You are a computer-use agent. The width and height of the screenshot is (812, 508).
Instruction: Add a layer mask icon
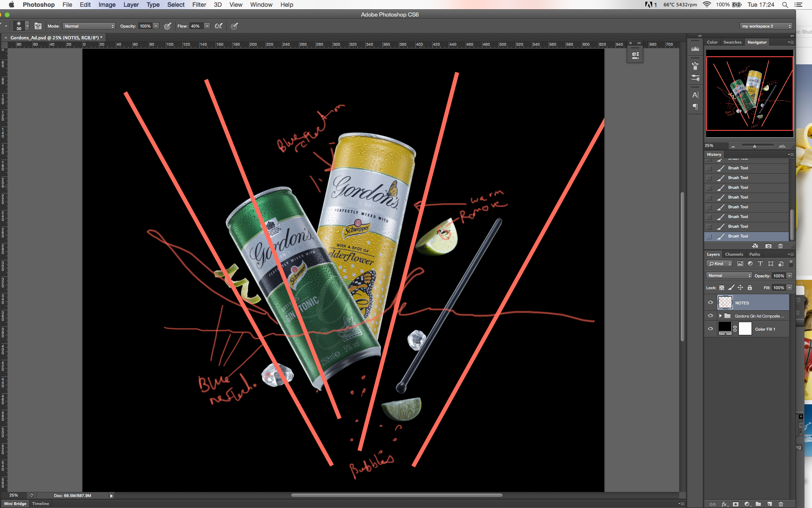pos(736,504)
